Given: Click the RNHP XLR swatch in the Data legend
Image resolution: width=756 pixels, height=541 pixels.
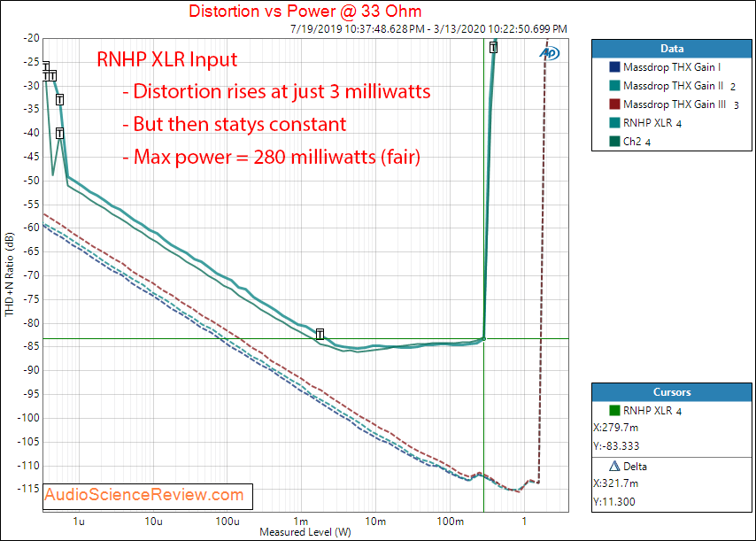Looking at the screenshot, I should pos(614,123).
